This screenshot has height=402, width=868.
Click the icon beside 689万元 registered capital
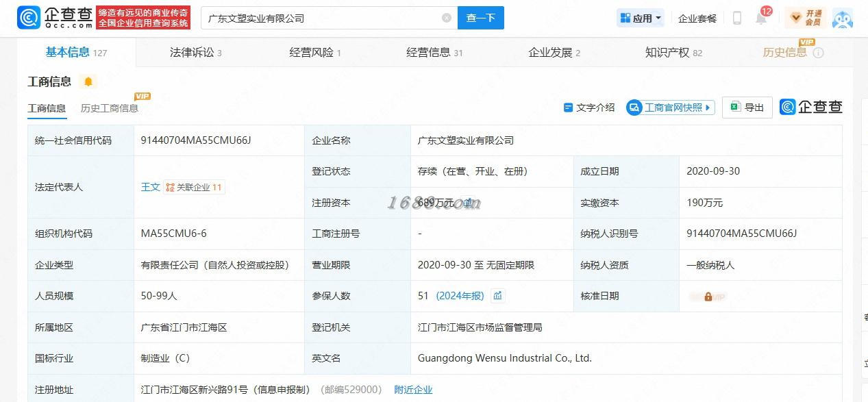468,203
